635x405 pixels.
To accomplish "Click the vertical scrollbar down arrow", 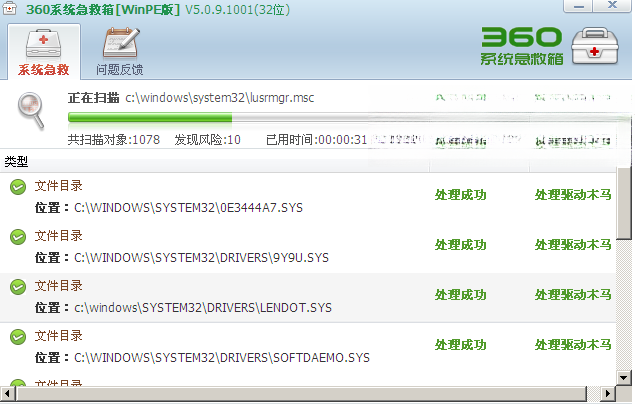I will tap(624, 378).
